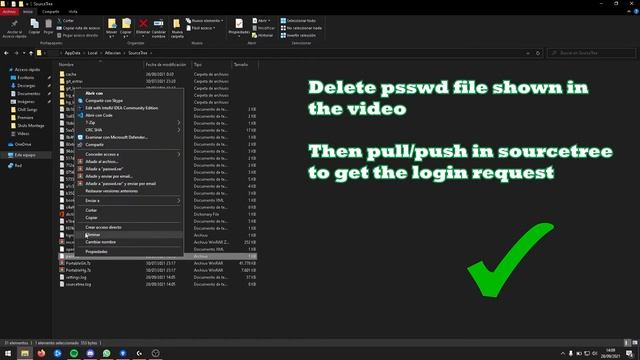This screenshot has width=640, height=360.
Task: Choose Compartir con Skype
Action: [x=104, y=100]
